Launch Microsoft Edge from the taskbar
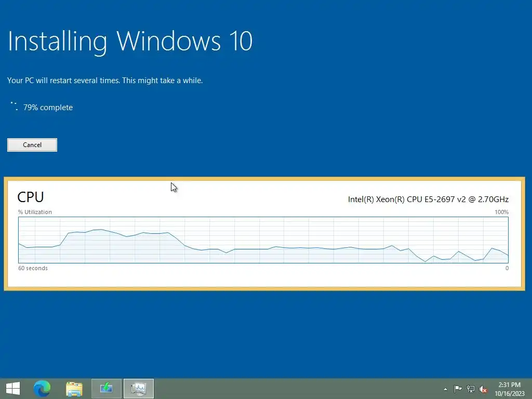The height and width of the screenshot is (399, 532). click(42, 389)
